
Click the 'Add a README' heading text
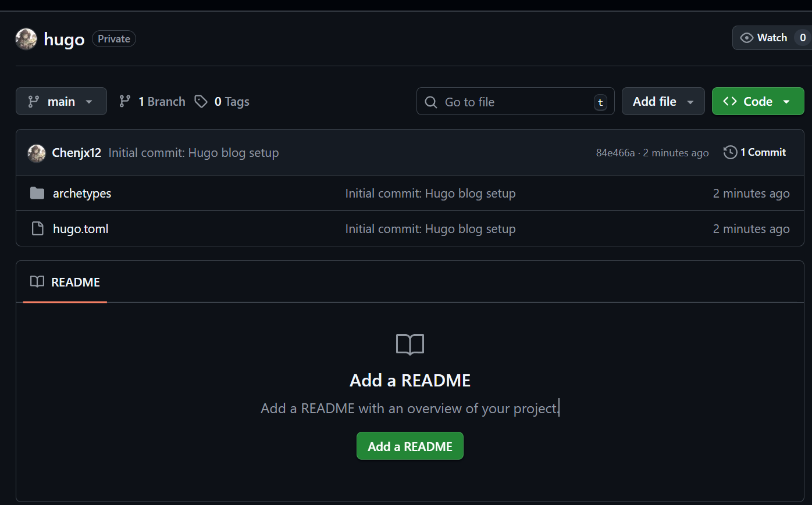410,380
